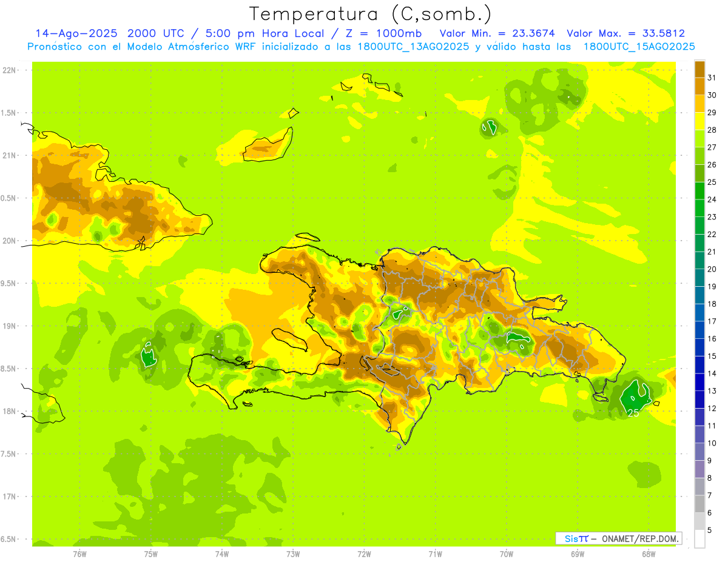Image resolution: width=728 pixels, height=562 pixels.
Task: Click the 'Valor Max. = 33.5812' value
Action: tap(625, 33)
